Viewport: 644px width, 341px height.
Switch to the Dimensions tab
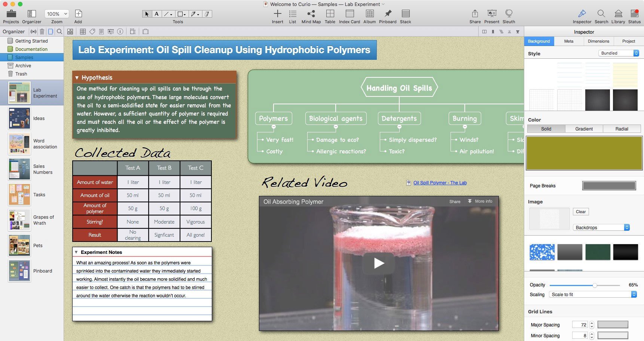pos(598,41)
